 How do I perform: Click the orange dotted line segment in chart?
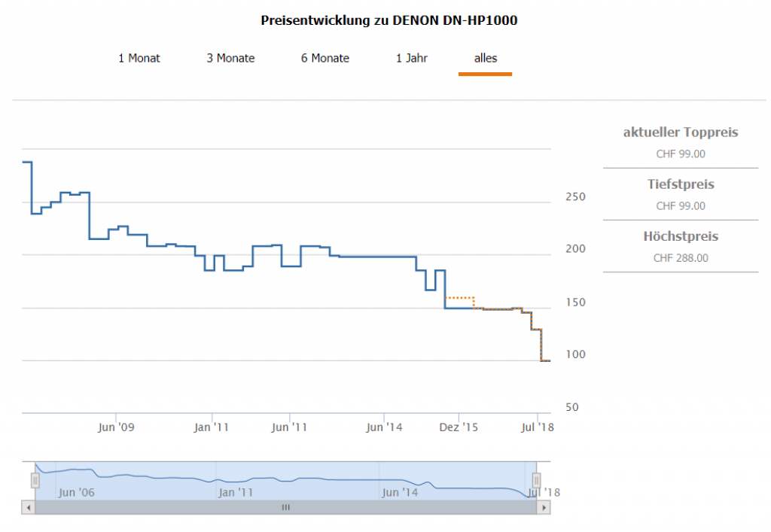[460, 298]
